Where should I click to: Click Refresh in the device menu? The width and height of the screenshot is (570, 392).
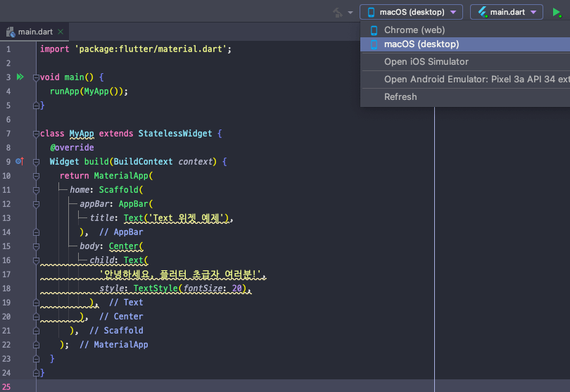coord(465,96)
